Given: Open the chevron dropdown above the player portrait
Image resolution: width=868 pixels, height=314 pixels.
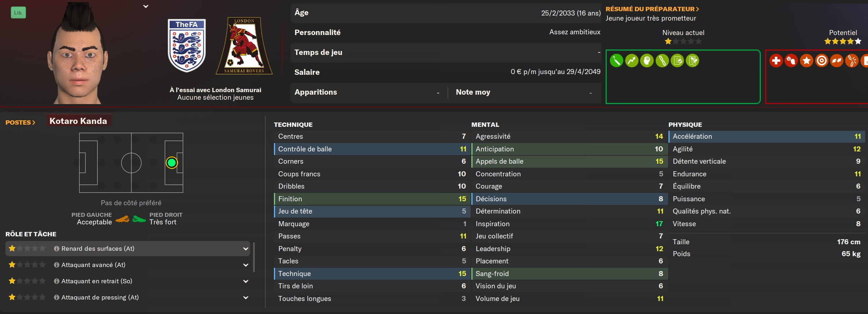Looking at the screenshot, I should (x=146, y=7).
